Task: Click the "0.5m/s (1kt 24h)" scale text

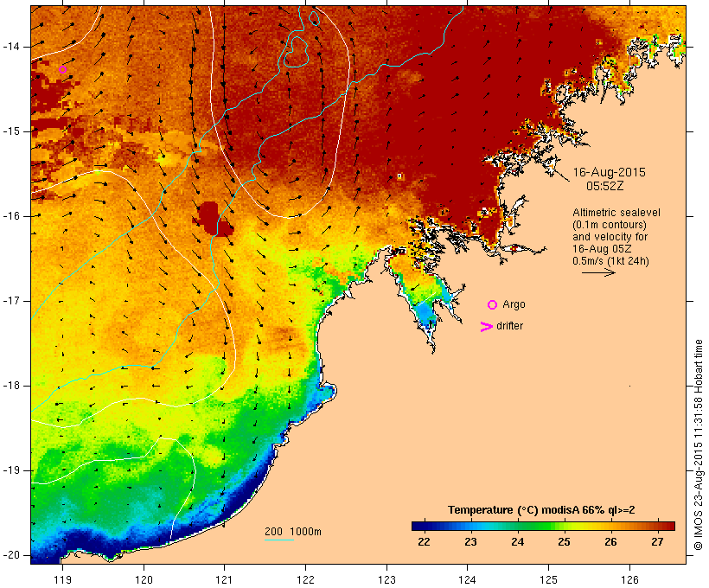Action: (610, 261)
